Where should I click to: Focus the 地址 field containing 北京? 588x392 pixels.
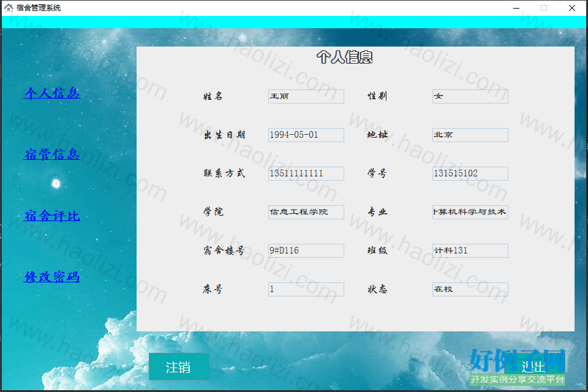pos(470,135)
